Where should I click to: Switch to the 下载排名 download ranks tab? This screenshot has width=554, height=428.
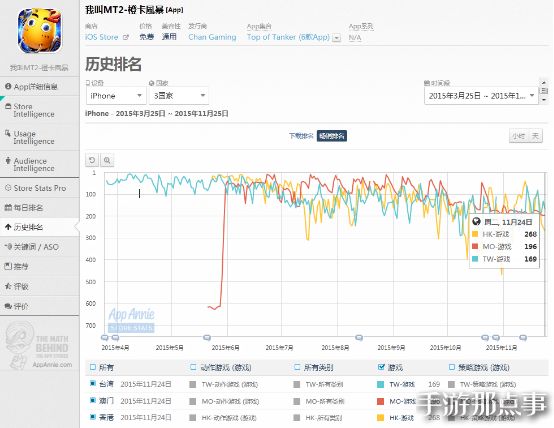pyautogui.click(x=301, y=136)
